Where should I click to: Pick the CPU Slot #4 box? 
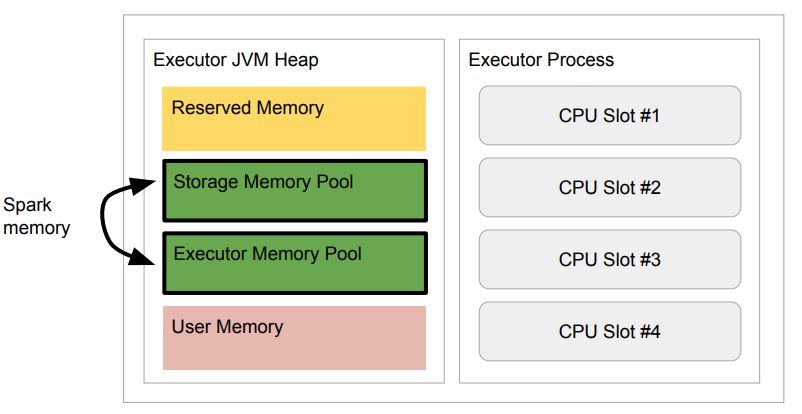609,331
